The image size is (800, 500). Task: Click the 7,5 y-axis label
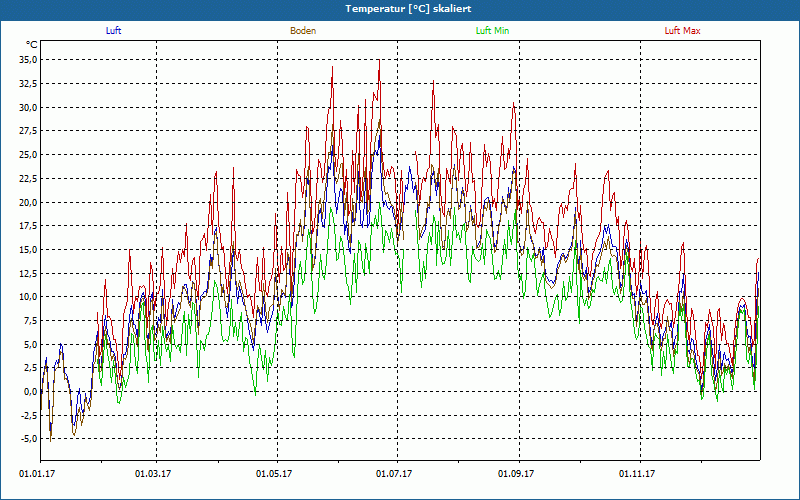click(x=30, y=321)
